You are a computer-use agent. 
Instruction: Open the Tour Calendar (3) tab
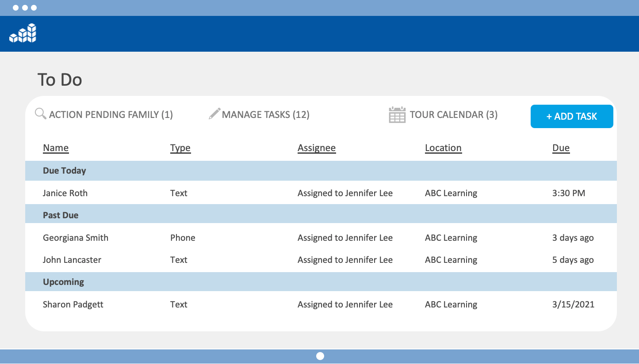pyautogui.click(x=454, y=115)
